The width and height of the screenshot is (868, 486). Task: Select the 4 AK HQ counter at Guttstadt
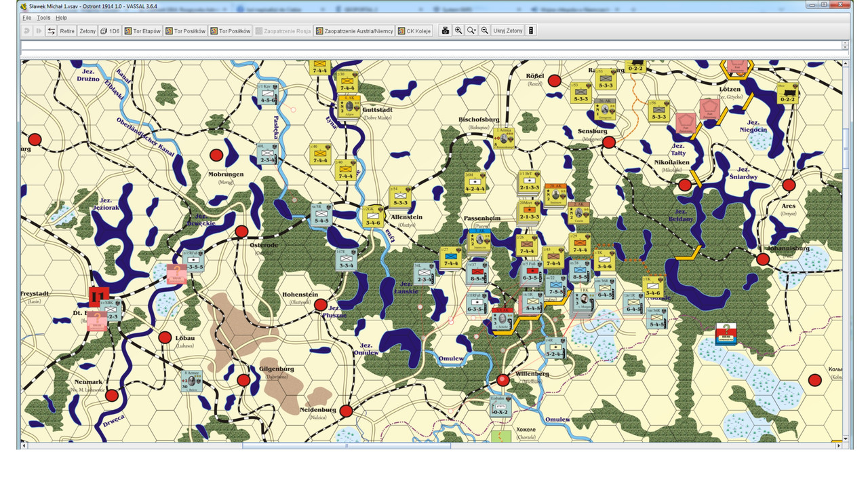click(350, 107)
